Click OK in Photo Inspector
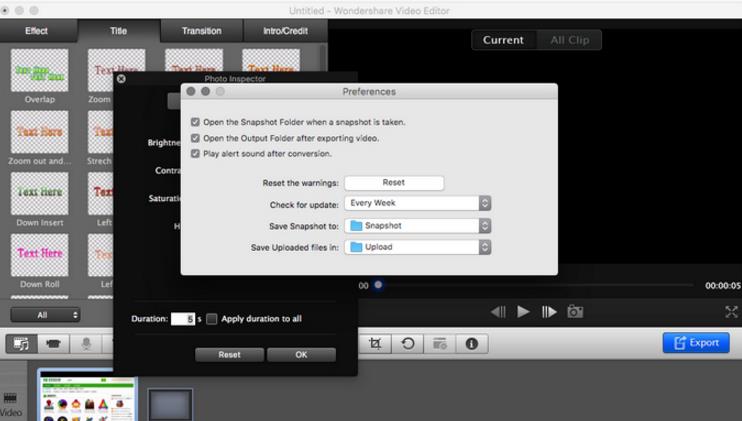Image resolution: width=742 pixels, height=421 pixels. coord(301,355)
